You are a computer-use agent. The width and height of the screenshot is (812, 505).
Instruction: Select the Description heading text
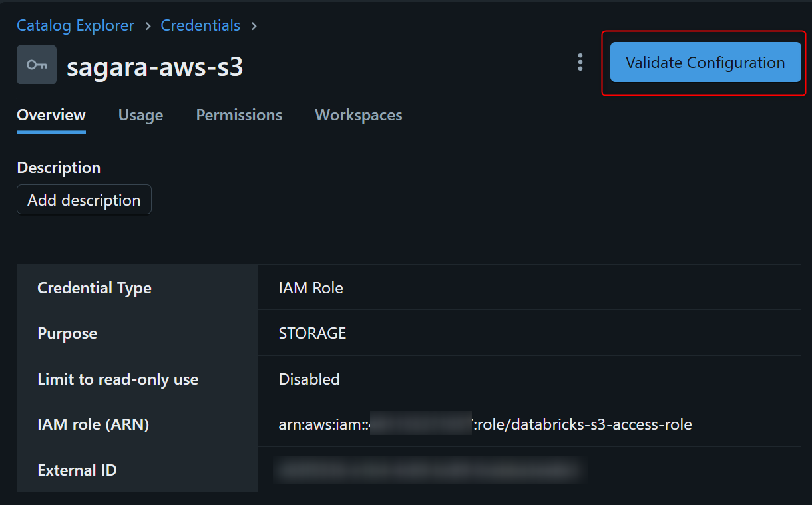59,168
